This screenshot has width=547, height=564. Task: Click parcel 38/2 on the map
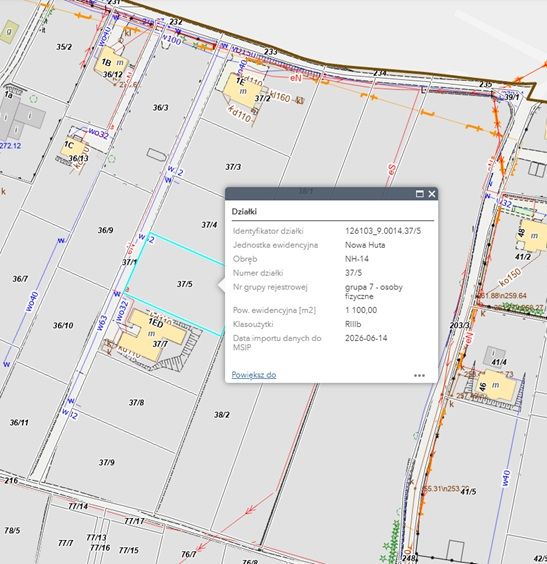click(x=222, y=415)
